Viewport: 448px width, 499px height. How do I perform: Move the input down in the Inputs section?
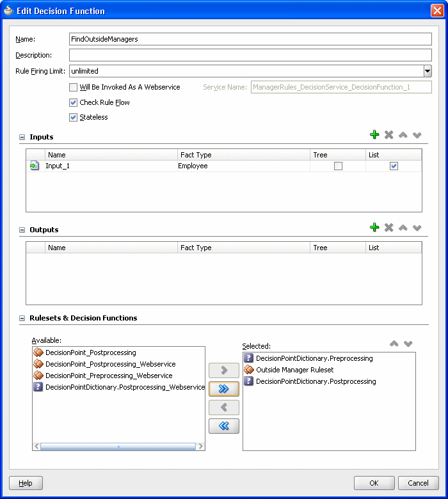(417, 135)
